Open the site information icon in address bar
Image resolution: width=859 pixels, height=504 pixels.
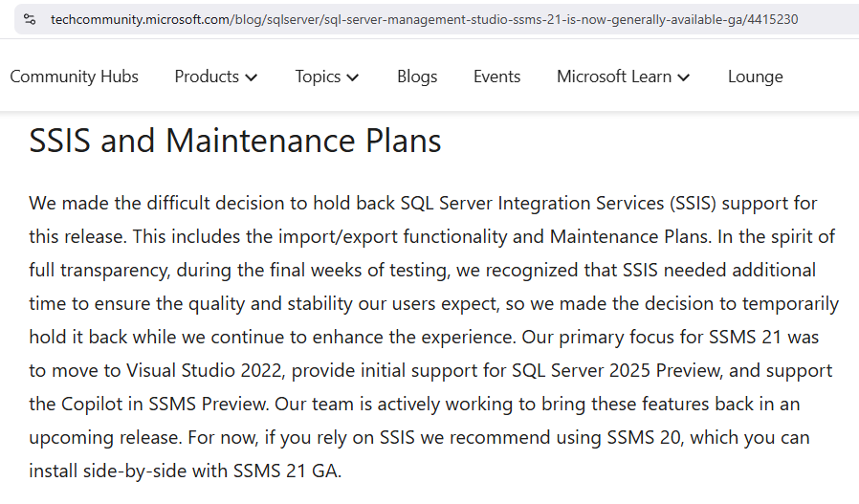click(30, 20)
